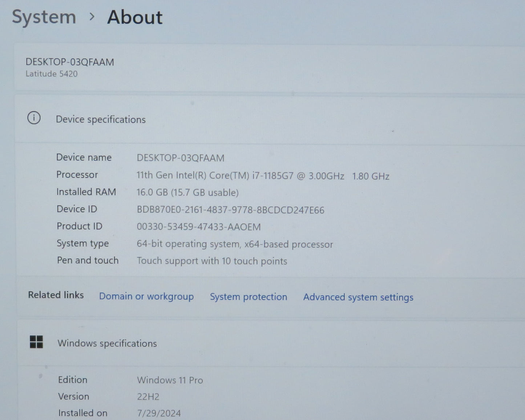Select the Latitude 5420 model text
The height and width of the screenshot is (420, 525).
pyautogui.click(x=52, y=74)
